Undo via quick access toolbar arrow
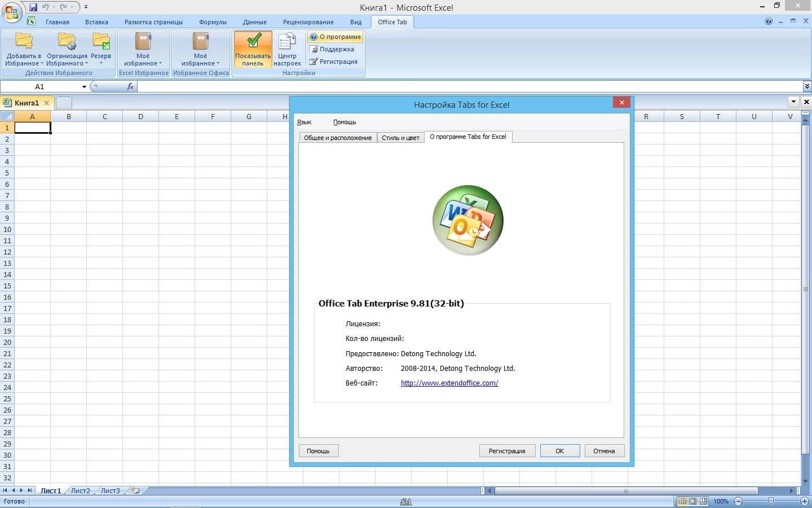Image resolution: width=812 pixels, height=508 pixels. point(45,7)
